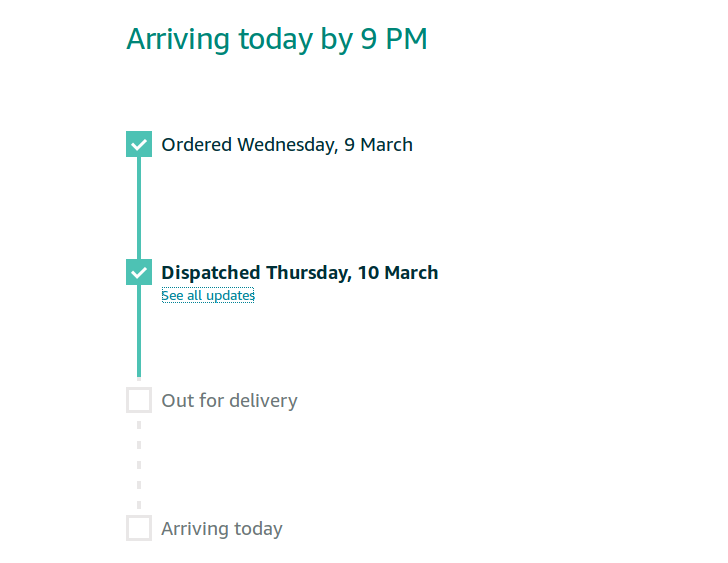Click the word "Ordered" in the first step
Viewport: 728px width, 563px height.
[197, 145]
